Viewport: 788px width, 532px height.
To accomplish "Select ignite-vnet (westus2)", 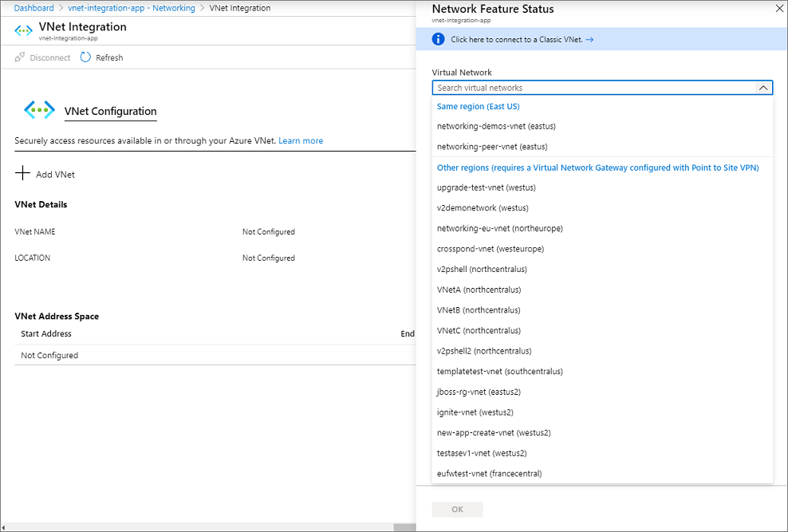I will click(x=602, y=412).
